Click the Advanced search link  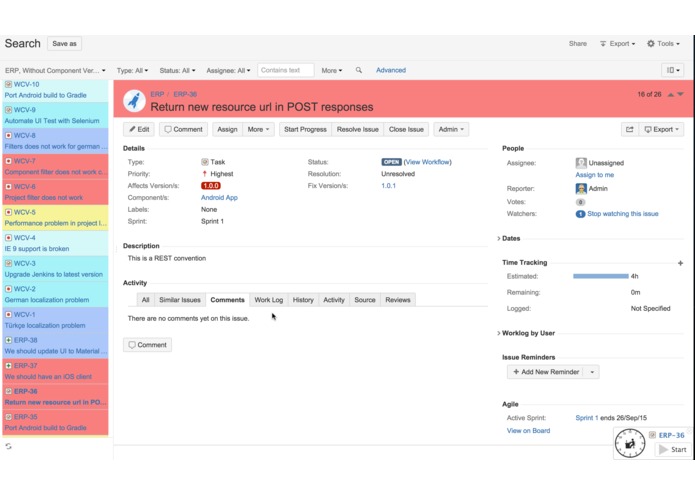click(x=391, y=70)
